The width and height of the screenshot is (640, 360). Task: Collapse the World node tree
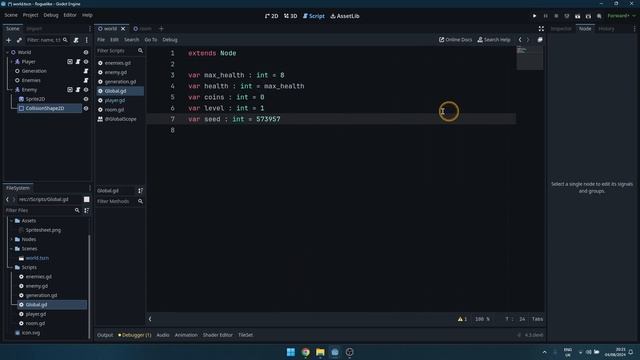pos(7,52)
